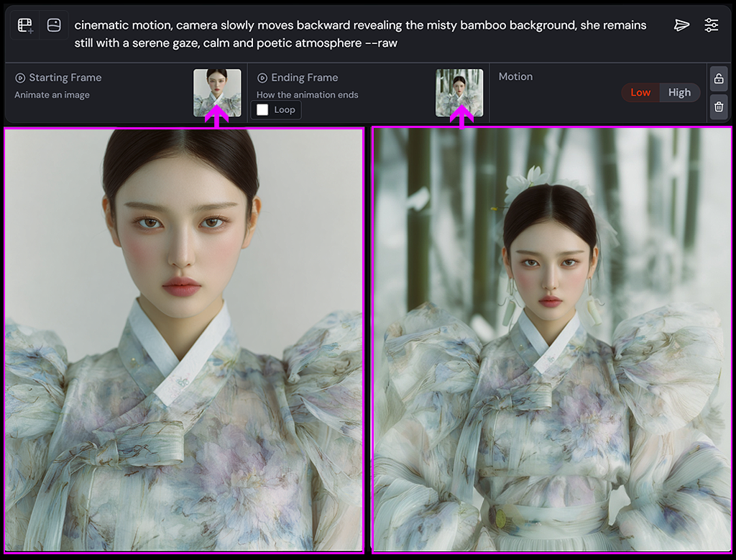Select Low motion option
This screenshot has height=560, width=736.
pyautogui.click(x=640, y=93)
